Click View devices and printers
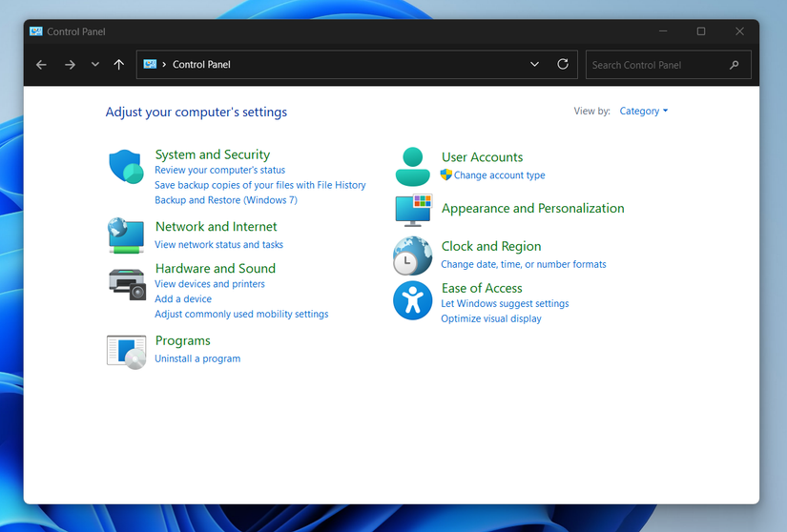The width and height of the screenshot is (787, 532). 209,284
